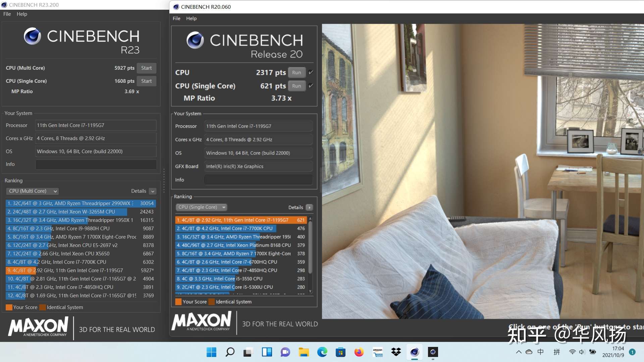This screenshot has height=362, width=644.
Task: Launch Firefox from taskbar
Action: [x=359, y=352]
